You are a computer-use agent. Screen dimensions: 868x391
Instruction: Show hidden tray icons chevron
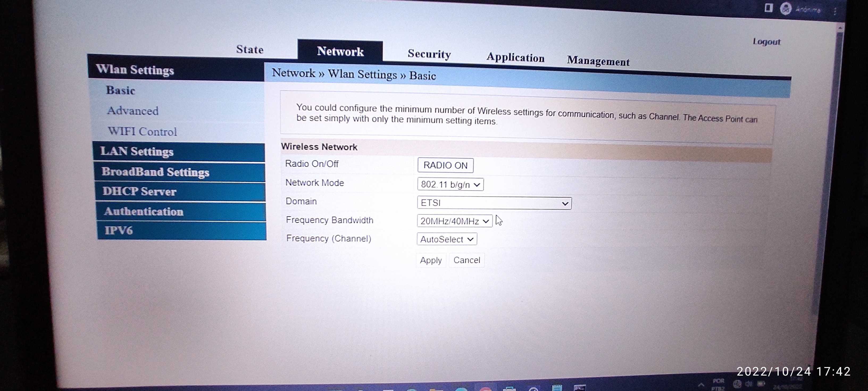(x=701, y=384)
